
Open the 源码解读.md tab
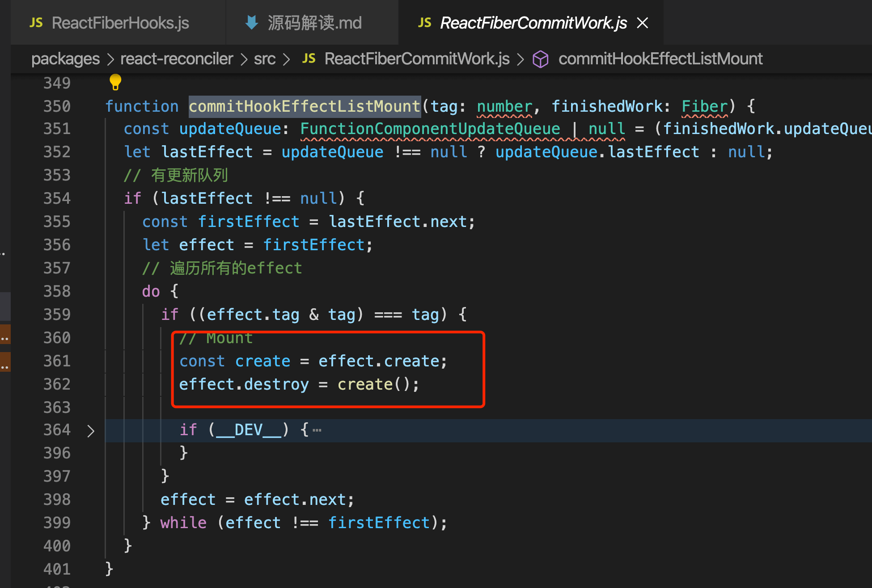312,23
